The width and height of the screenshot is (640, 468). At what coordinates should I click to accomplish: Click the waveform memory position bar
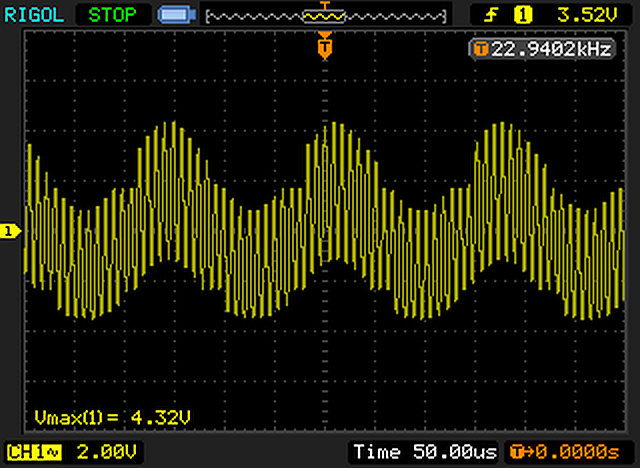(325, 16)
